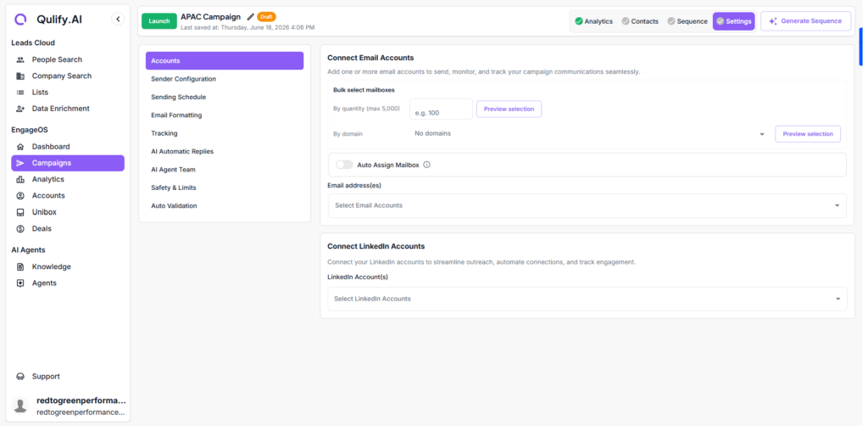The height and width of the screenshot is (426, 868).
Task: Click the Lists icon in the sidebar
Action: 20,92
